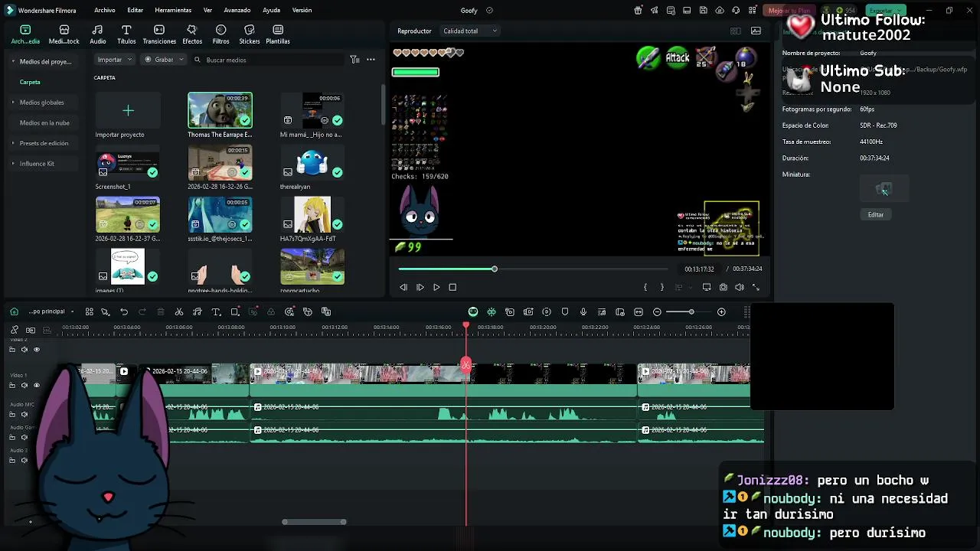Select the timeline text T tool
Screen dimensions: 980x551
(216, 311)
